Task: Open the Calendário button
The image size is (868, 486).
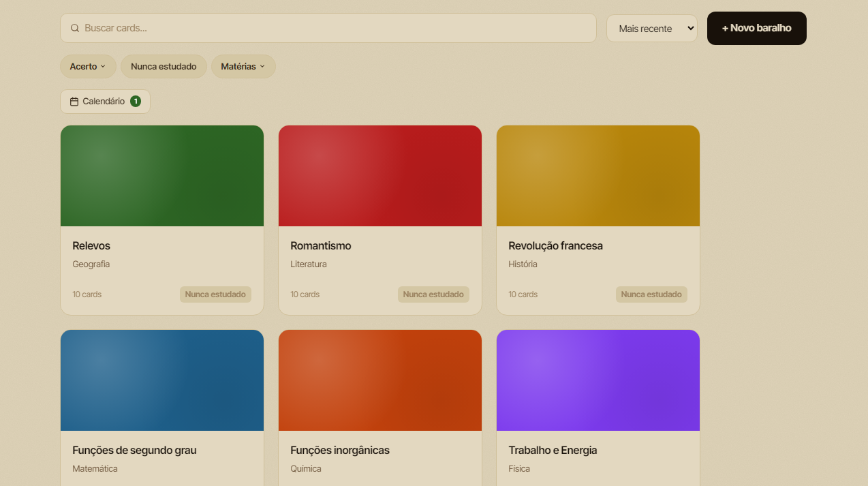Action: (105, 102)
